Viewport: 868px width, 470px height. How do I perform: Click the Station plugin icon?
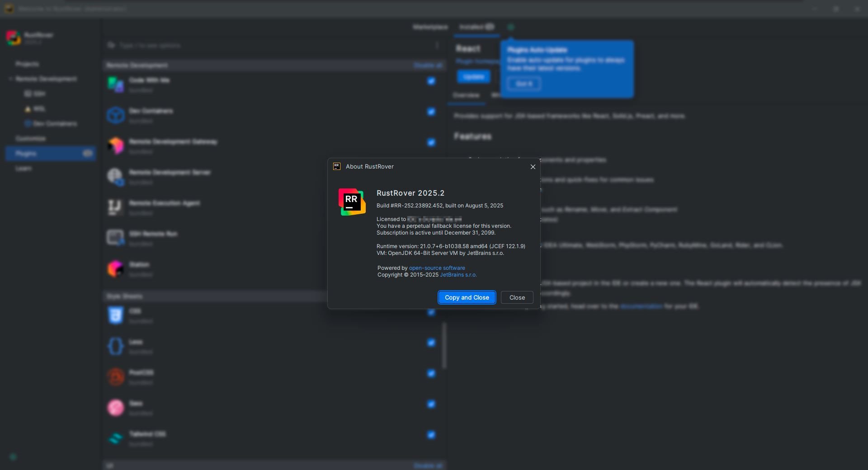tap(115, 269)
